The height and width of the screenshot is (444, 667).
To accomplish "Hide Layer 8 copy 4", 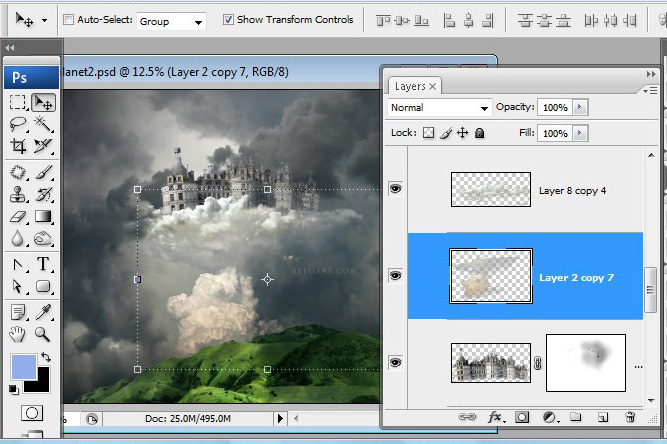I will 396,188.
